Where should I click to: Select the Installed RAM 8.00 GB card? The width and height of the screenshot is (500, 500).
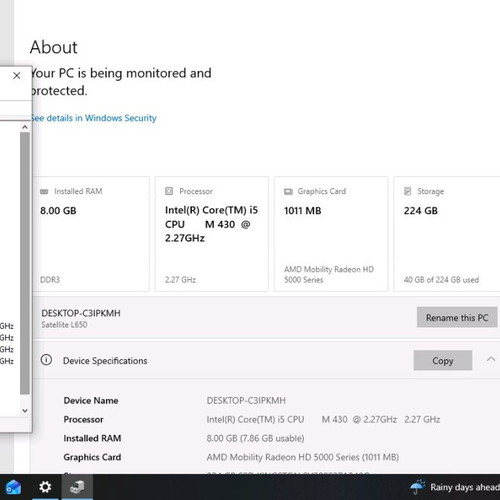pyautogui.click(x=91, y=234)
